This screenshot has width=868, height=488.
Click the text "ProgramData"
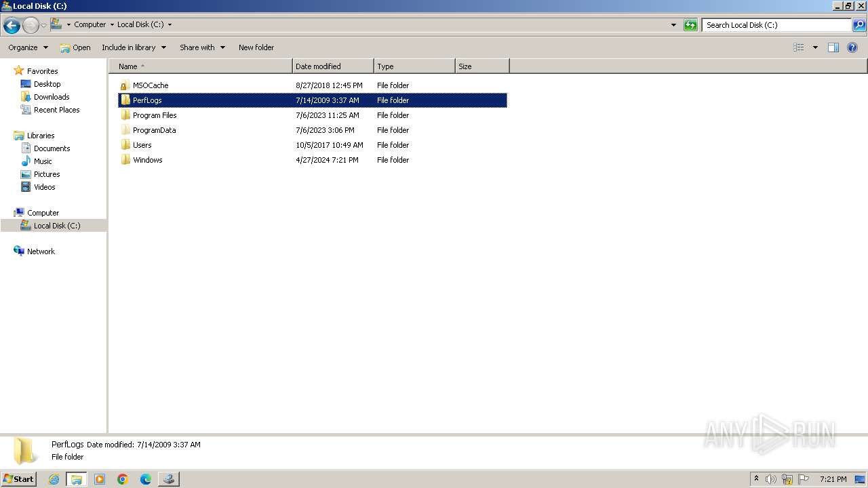[155, 130]
